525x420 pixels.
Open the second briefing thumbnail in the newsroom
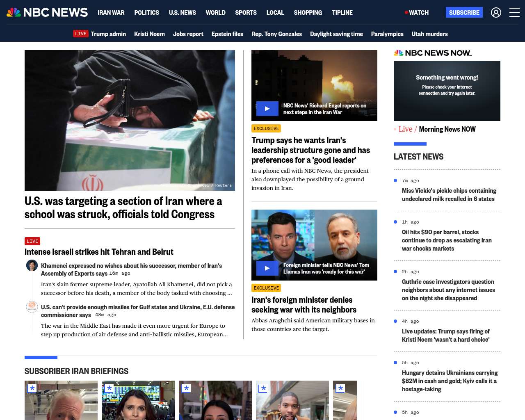[138, 400]
